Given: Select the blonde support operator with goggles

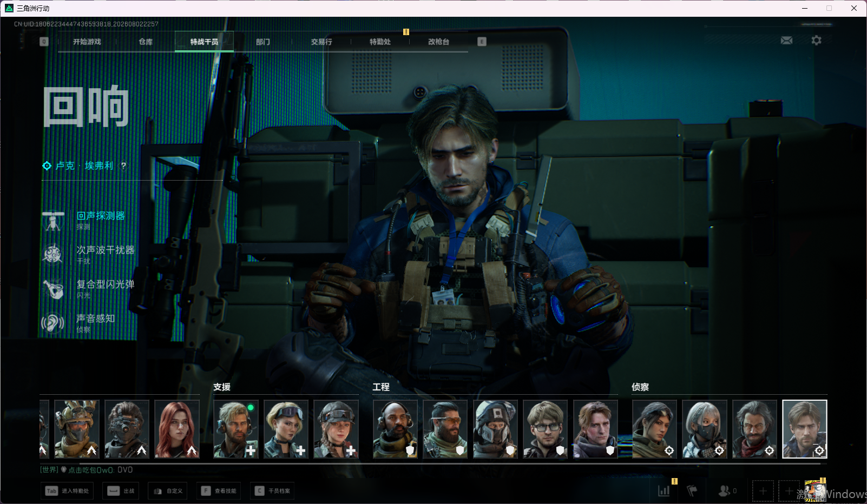Looking at the screenshot, I should 286,429.
